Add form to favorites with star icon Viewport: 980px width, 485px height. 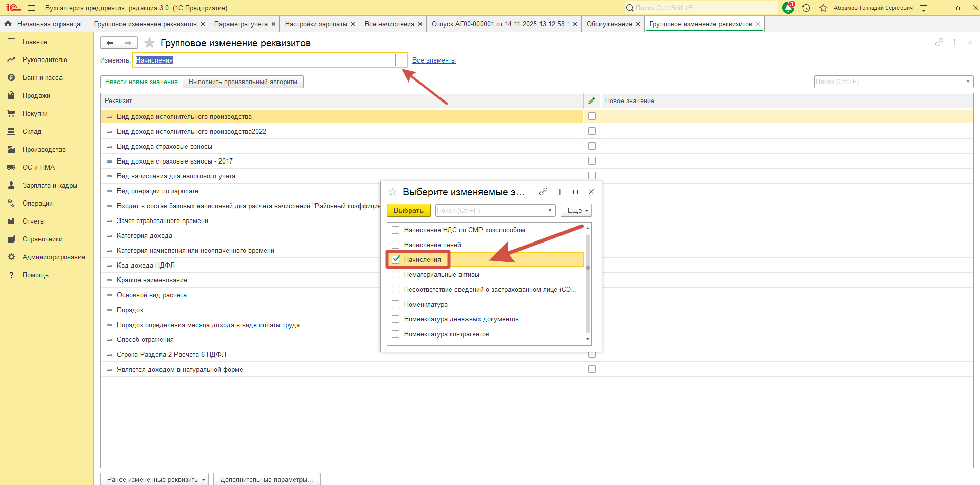pyautogui.click(x=149, y=43)
